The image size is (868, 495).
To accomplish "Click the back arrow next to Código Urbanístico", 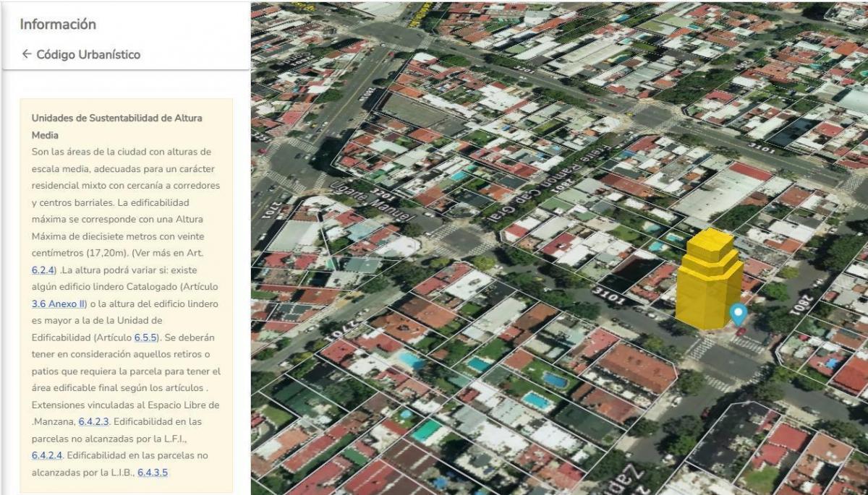I will click(27, 54).
